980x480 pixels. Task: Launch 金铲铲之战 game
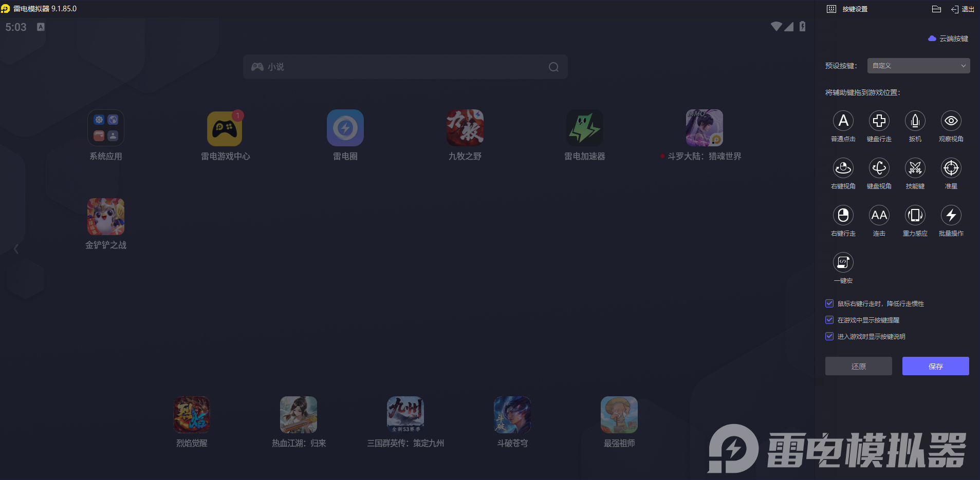[x=106, y=217]
